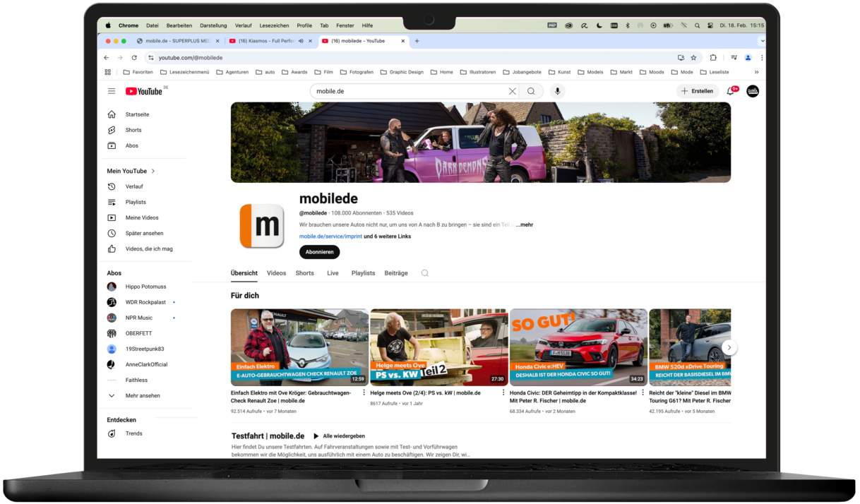The width and height of the screenshot is (860, 504).
Task: Switch to the Beiträge channel tab
Action: (x=396, y=273)
